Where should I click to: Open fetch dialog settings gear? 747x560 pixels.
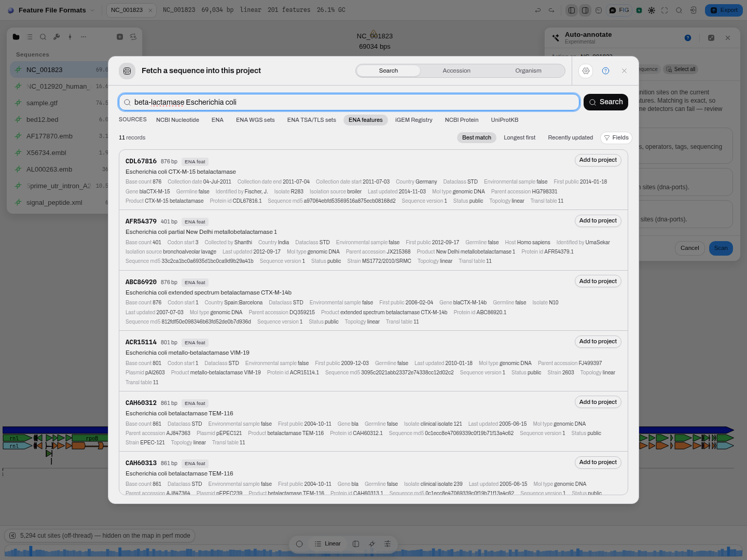point(586,71)
